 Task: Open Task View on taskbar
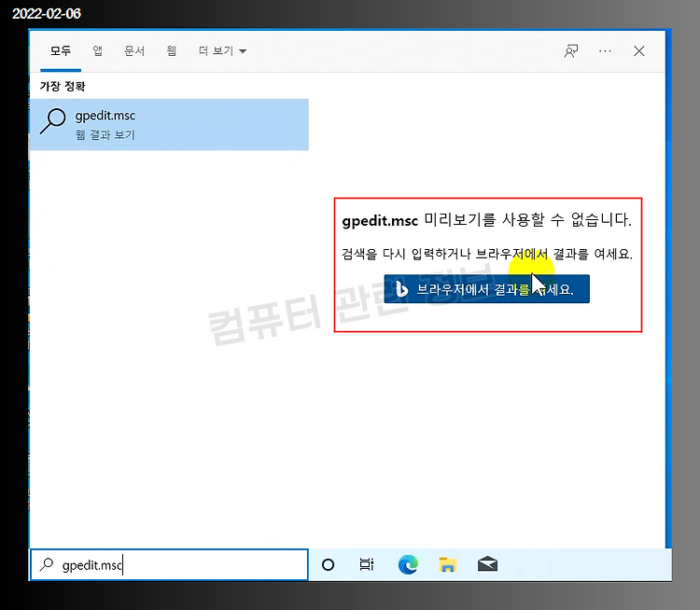[367, 565]
